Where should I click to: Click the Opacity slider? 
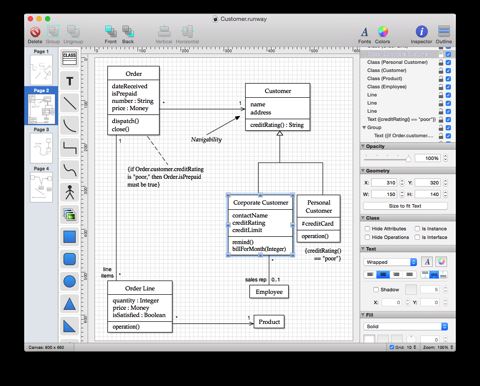pyautogui.click(x=388, y=159)
